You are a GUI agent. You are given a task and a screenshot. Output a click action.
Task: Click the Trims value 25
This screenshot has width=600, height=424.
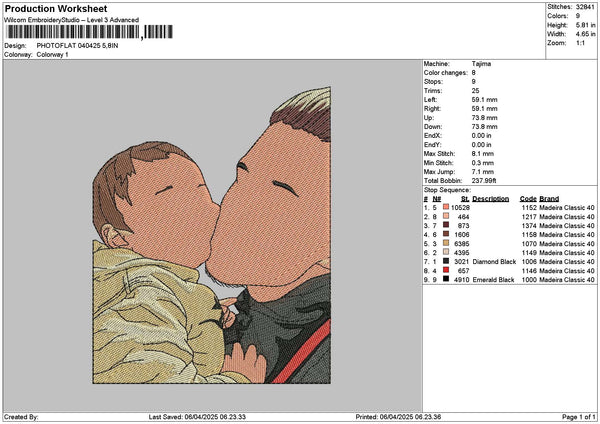pos(475,91)
